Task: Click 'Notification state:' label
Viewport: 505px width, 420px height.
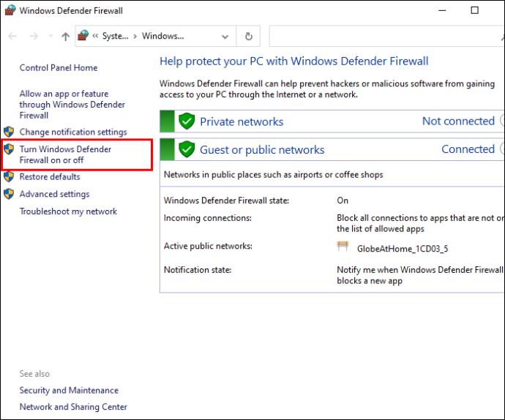Action: point(198,269)
